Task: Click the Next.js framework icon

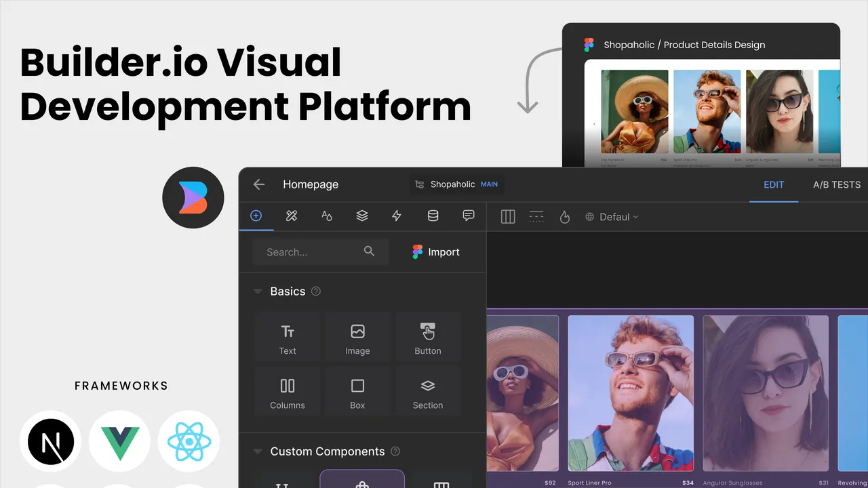Action: tap(51, 441)
